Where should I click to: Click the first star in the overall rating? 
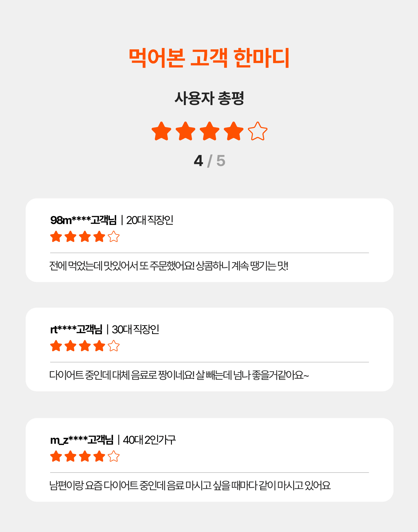(x=161, y=131)
